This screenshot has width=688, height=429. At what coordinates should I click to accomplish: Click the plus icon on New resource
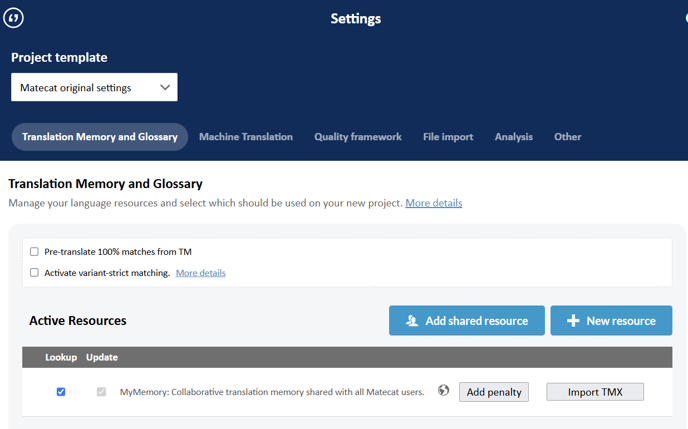click(x=573, y=321)
